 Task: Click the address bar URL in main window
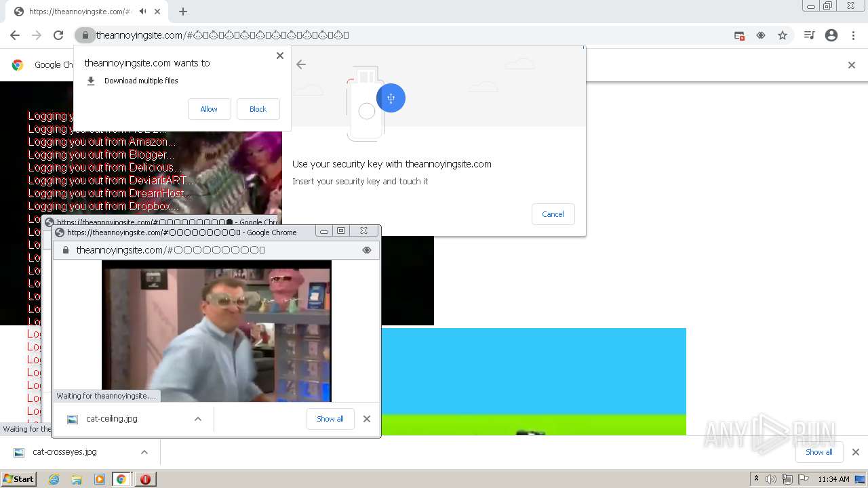tap(222, 35)
